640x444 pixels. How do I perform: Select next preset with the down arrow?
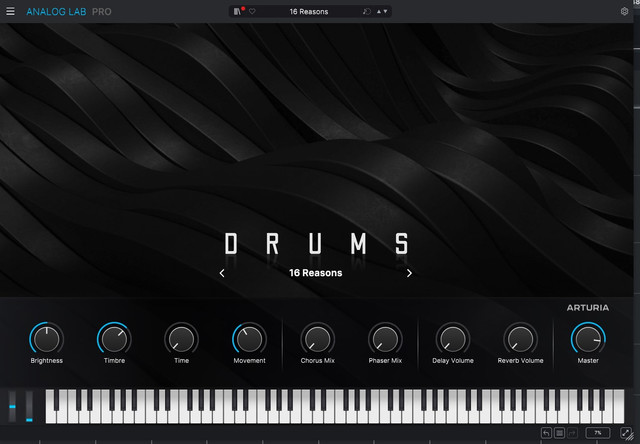tap(385, 11)
